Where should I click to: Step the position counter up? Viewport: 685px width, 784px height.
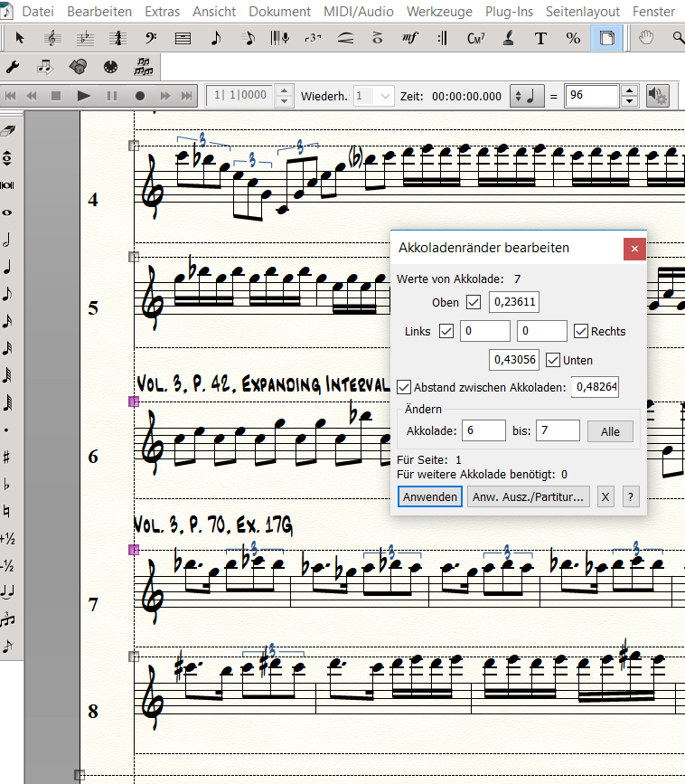coord(285,90)
